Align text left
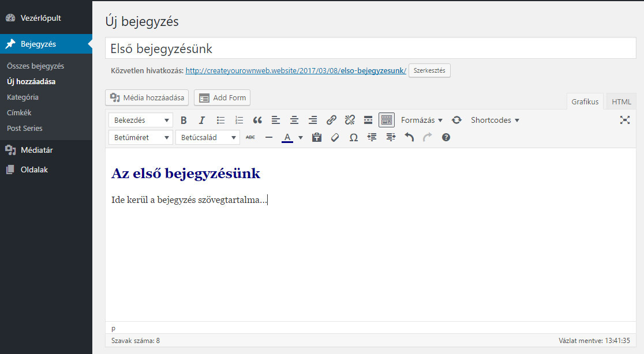 276,120
